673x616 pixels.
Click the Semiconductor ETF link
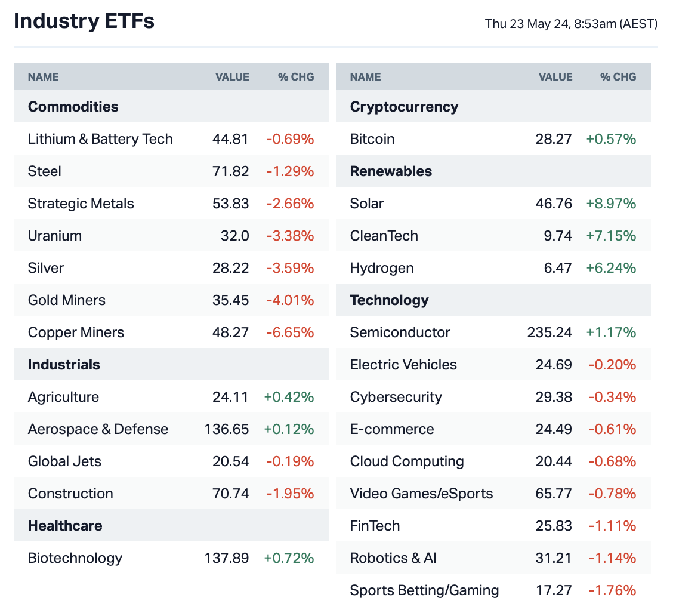(x=400, y=332)
